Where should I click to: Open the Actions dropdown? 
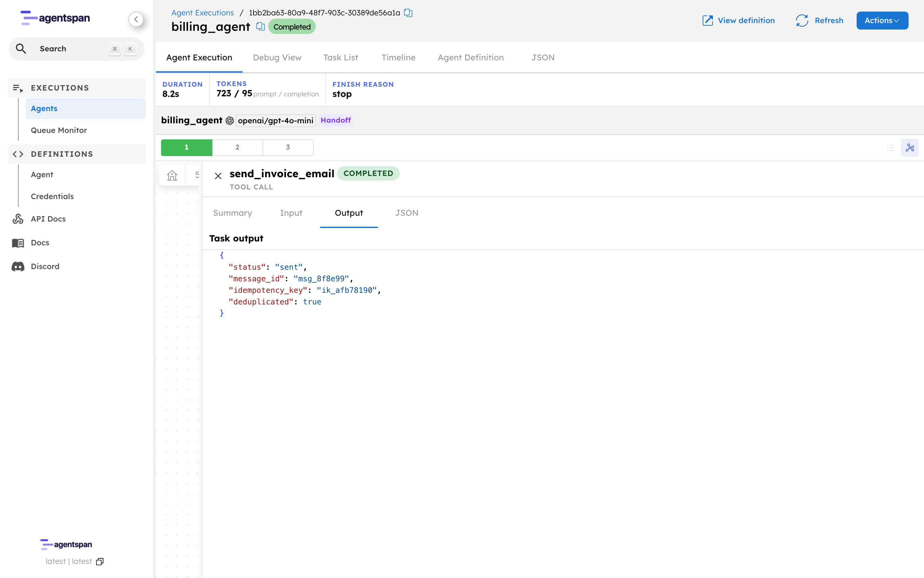tap(882, 20)
